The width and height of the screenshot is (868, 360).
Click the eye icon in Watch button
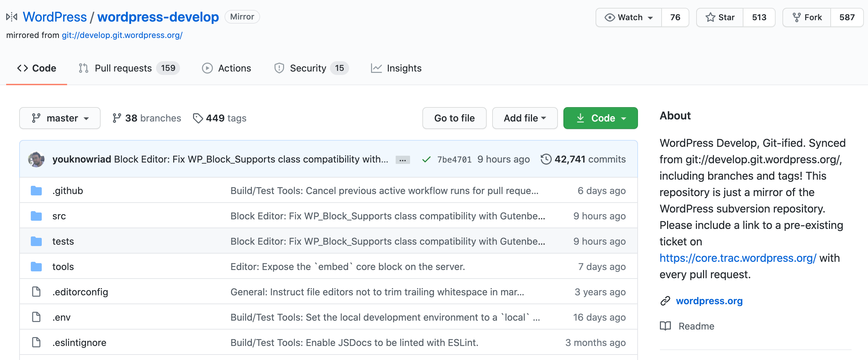(610, 17)
